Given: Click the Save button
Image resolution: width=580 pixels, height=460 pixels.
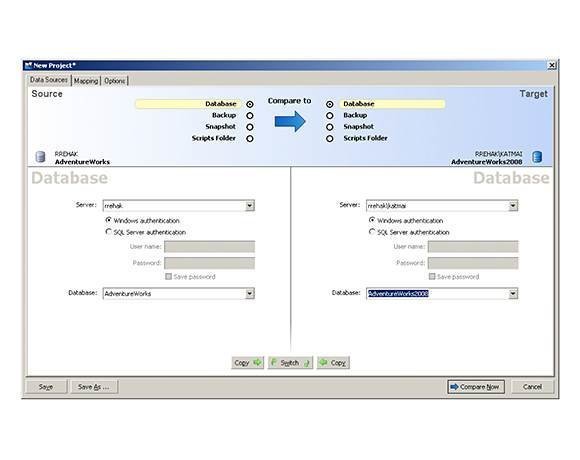Looking at the screenshot, I should 46,387.
